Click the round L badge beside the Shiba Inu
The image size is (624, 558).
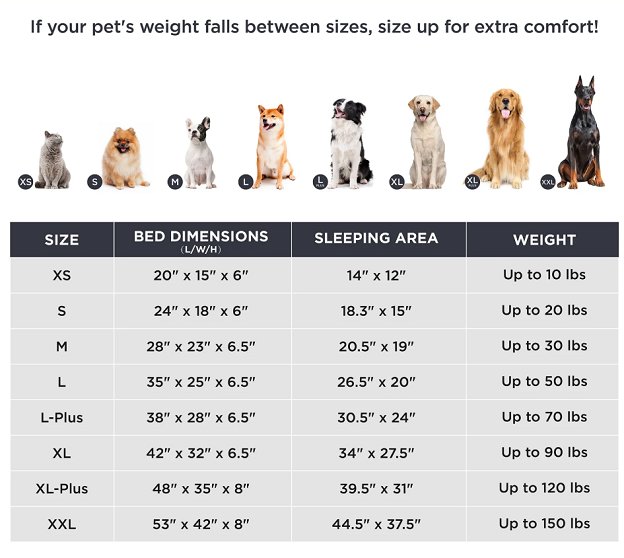pyautogui.click(x=244, y=181)
